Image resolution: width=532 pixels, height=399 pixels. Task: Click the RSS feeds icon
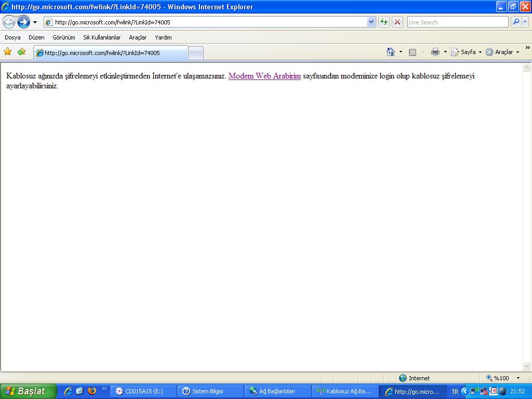coord(412,52)
